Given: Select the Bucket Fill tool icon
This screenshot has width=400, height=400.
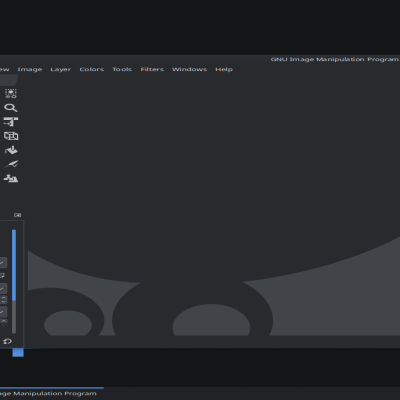Looking at the screenshot, I should [x=11, y=150].
